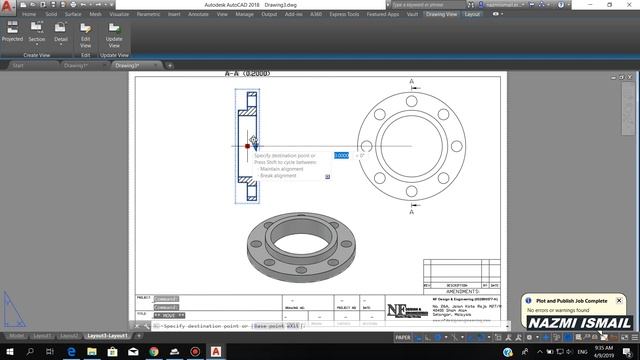The height and width of the screenshot is (360, 640).
Task: Show hidden system tray icons chevron
Action: (x=540, y=351)
